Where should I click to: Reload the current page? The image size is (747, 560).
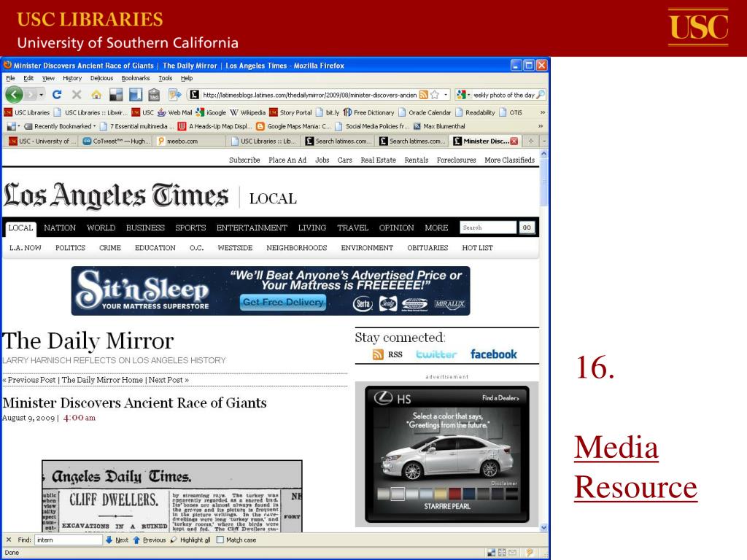57,95
